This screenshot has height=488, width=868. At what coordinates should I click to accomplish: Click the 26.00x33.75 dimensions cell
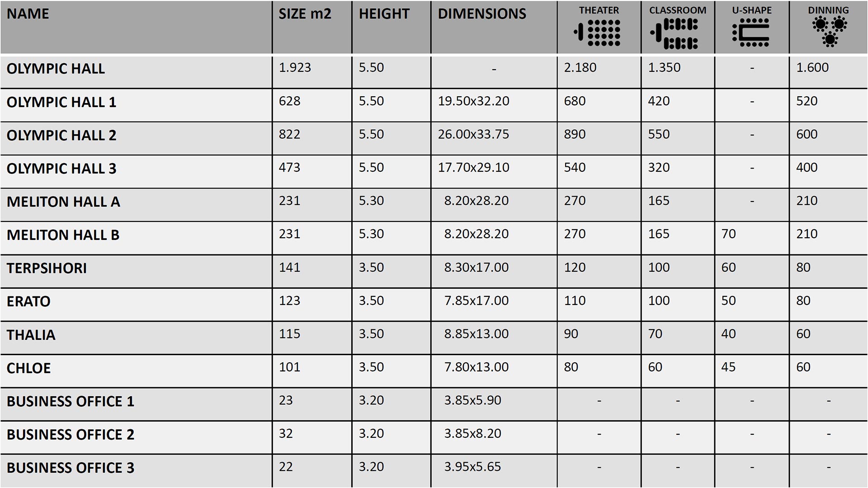click(x=473, y=134)
